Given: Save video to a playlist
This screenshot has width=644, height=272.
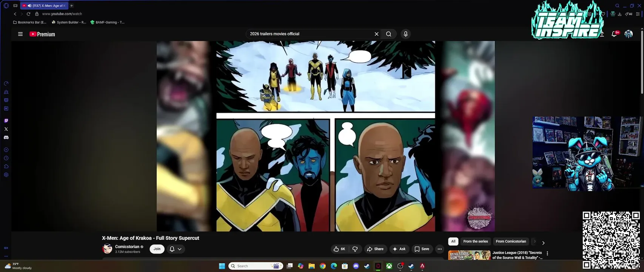Looking at the screenshot, I should [422, 249].
